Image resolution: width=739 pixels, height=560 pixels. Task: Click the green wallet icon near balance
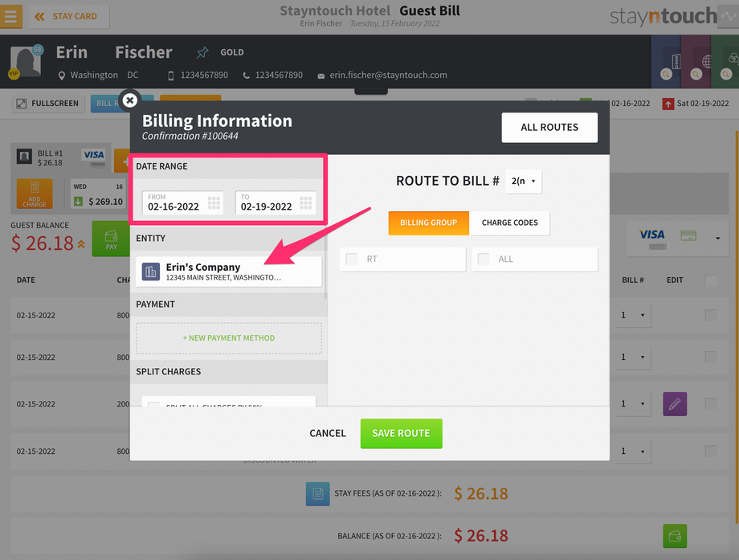[675, 536]
